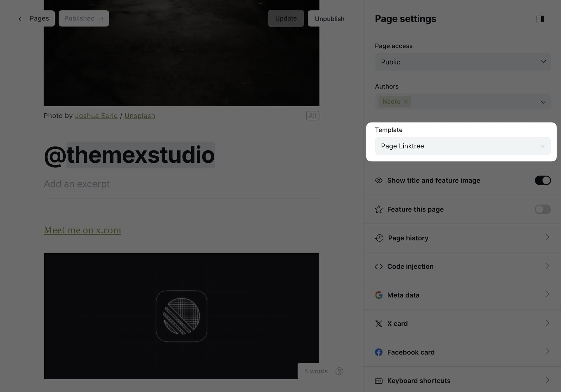Open Page history
This screenshot has width=561, height=392.
tap(462, 238)
